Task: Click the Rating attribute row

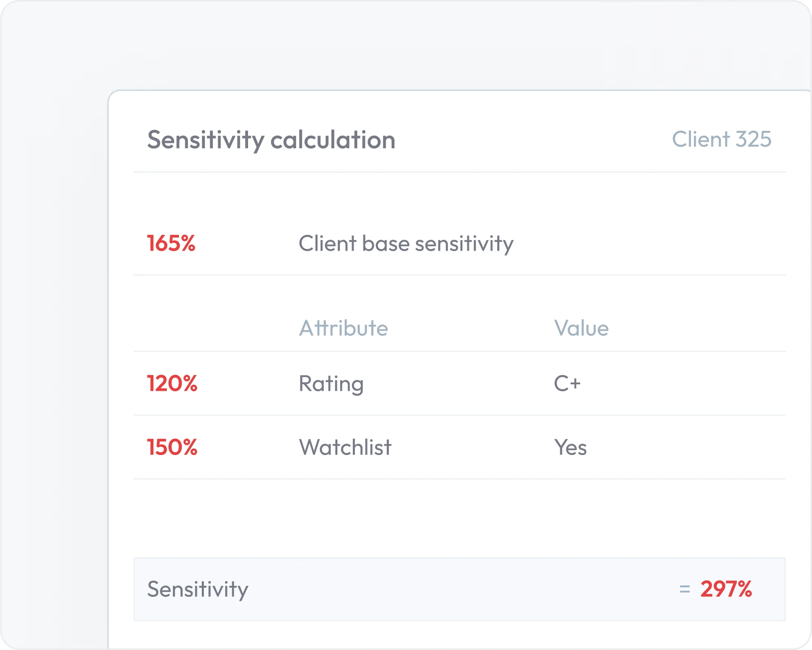Action: point(460,383)
